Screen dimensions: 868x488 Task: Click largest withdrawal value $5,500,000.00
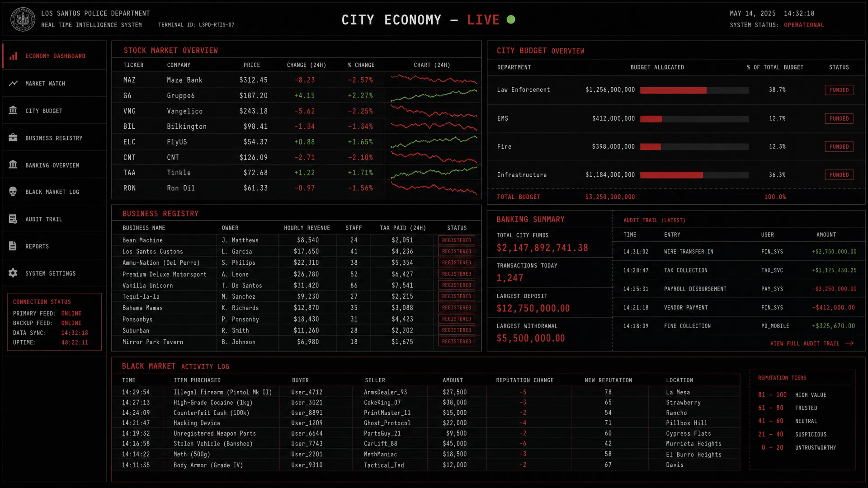click(x=531, y=338)
